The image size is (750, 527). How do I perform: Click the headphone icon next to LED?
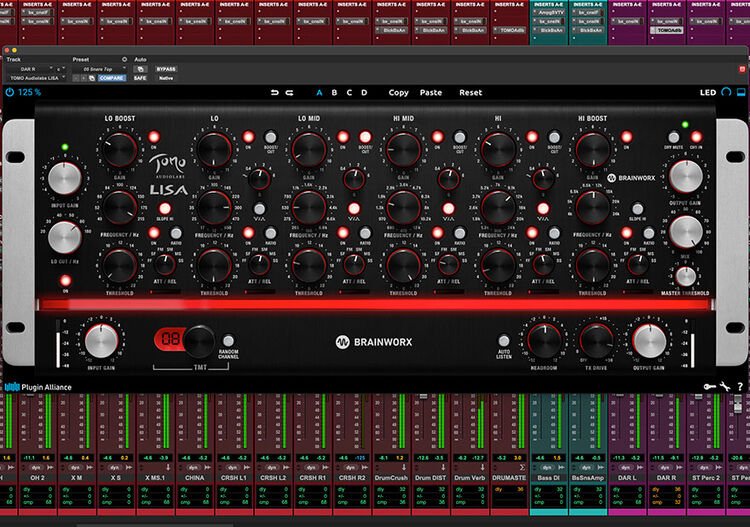click(726, 92)
